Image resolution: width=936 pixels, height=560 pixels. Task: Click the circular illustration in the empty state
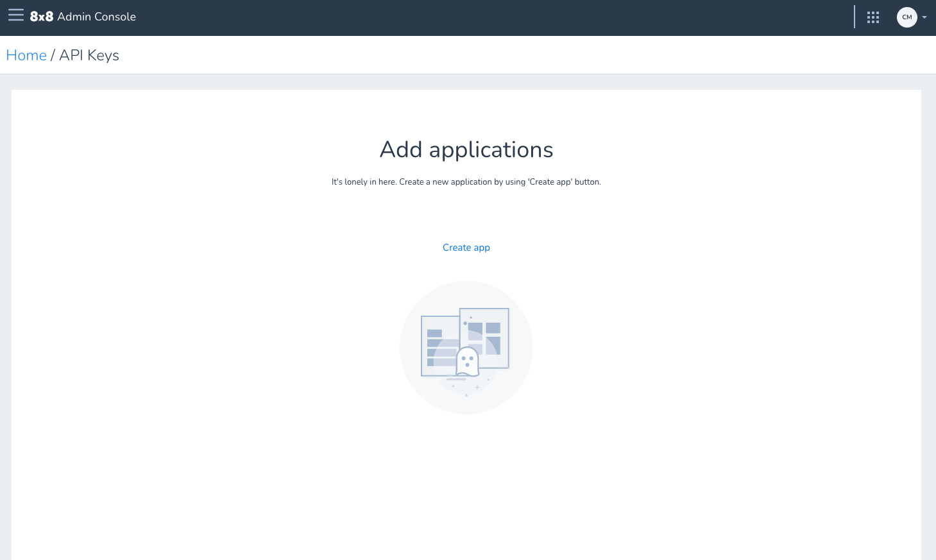point(466,347)
